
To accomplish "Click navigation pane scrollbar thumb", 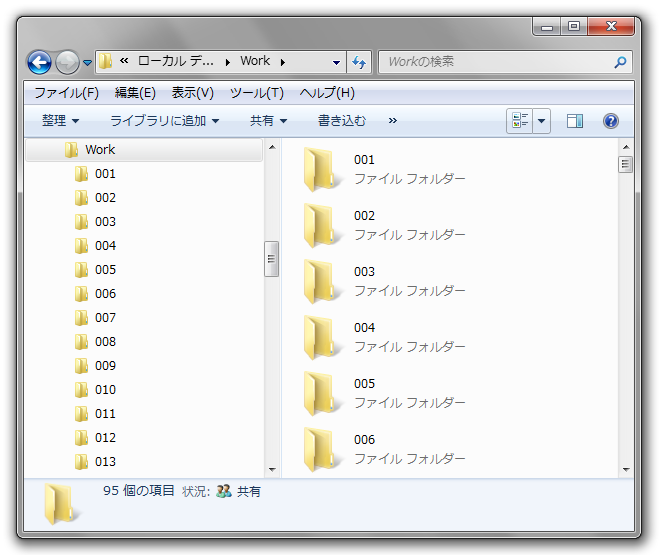I will click(x=271, y=259).
